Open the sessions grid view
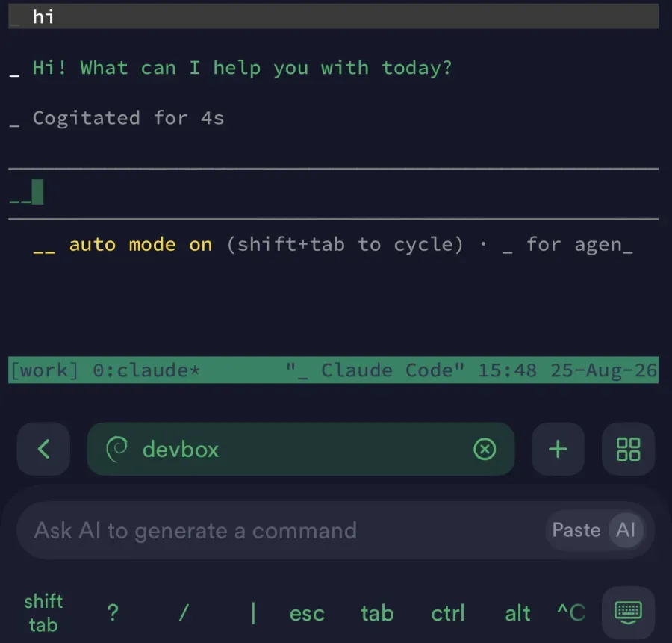 (x=628, y=449)
